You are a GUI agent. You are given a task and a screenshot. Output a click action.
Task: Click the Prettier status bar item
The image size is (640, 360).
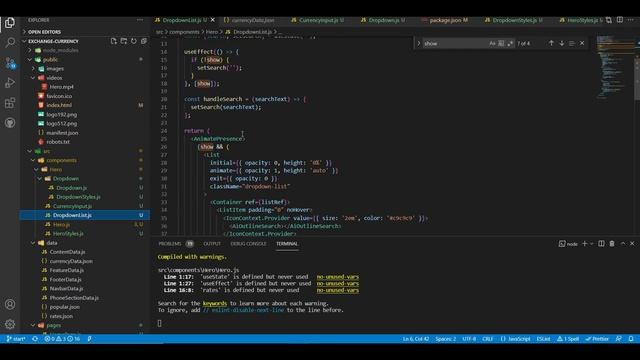[597, 339]
